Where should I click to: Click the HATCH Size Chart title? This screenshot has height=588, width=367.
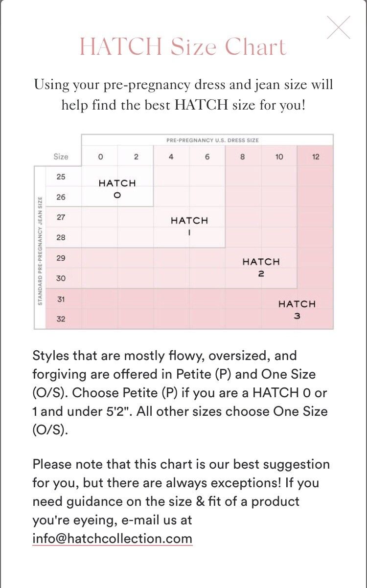pyautogui.click(x=183, y=47)
